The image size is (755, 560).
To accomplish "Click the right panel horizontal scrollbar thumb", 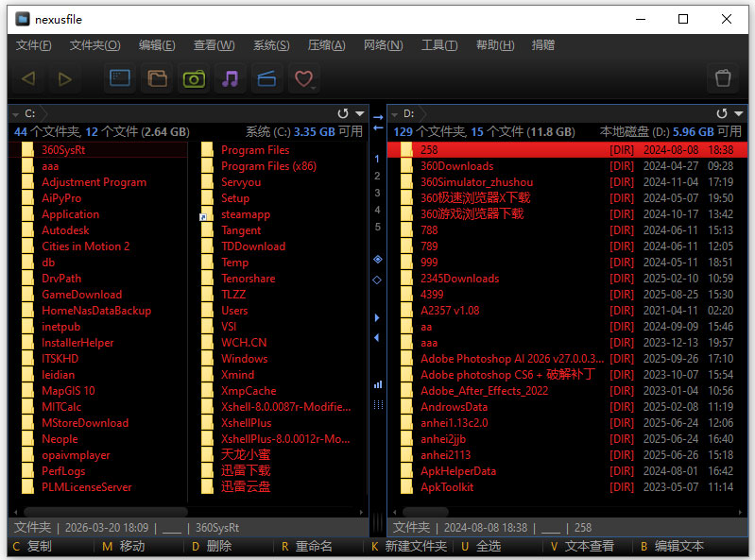I will click(x=425, y=512).
